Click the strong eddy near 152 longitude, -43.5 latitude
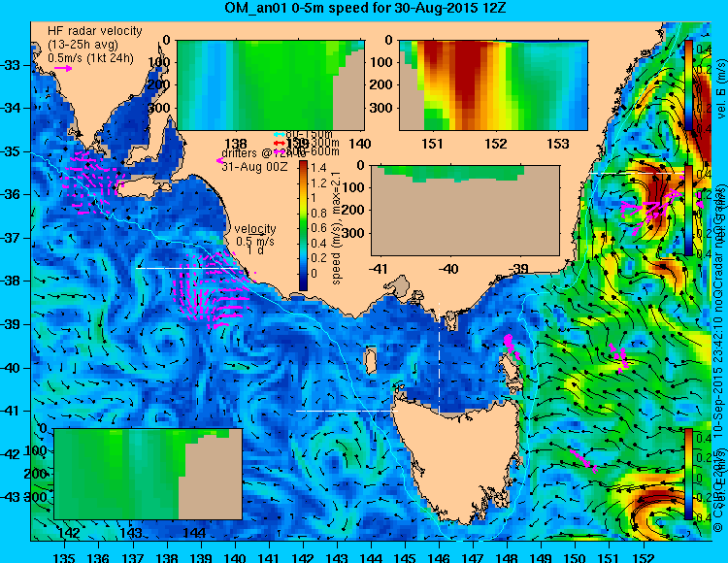This screenshot has height=563, width=728. coord(659,511)
